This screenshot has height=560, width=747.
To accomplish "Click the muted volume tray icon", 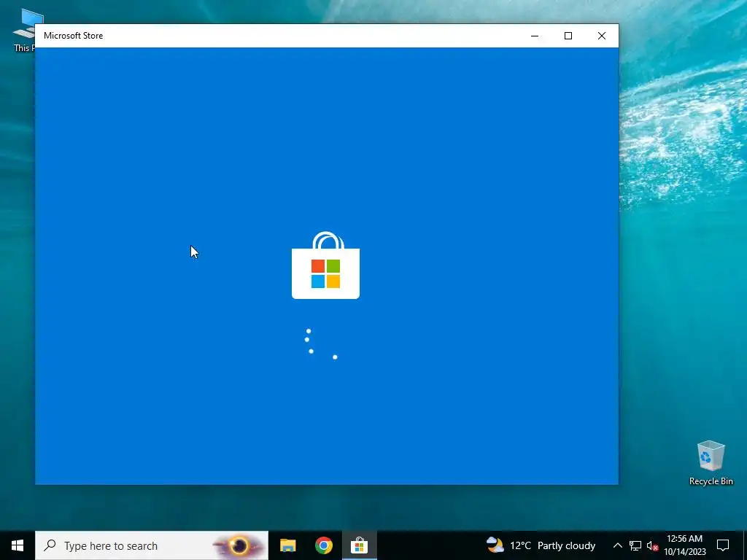I will [x=652, y=545].
